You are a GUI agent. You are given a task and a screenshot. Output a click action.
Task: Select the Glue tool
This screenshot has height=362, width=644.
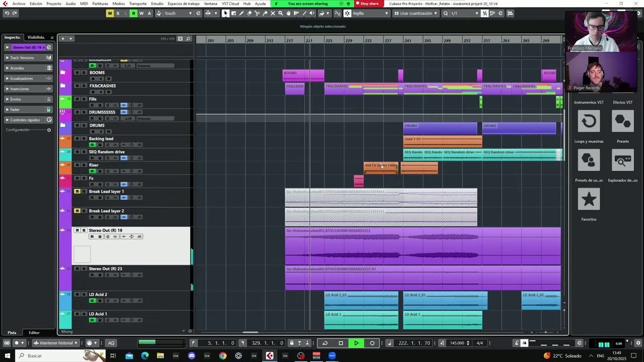click(265, 13)
